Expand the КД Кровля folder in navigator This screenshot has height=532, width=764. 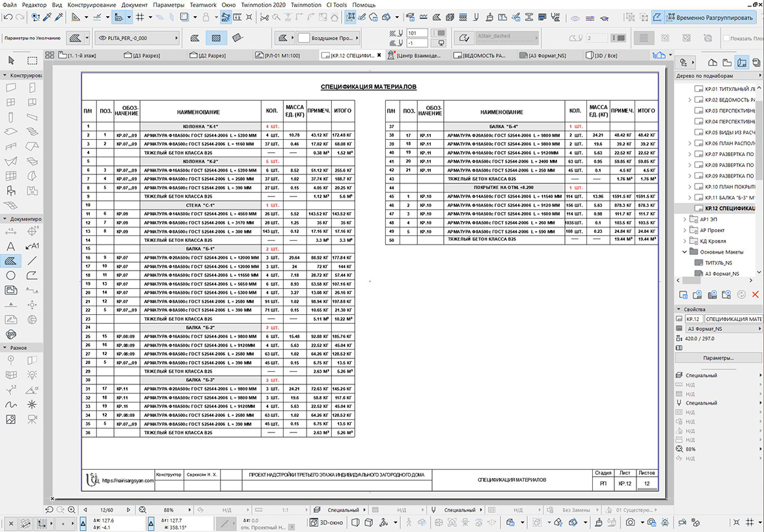(x=685, y=241)
